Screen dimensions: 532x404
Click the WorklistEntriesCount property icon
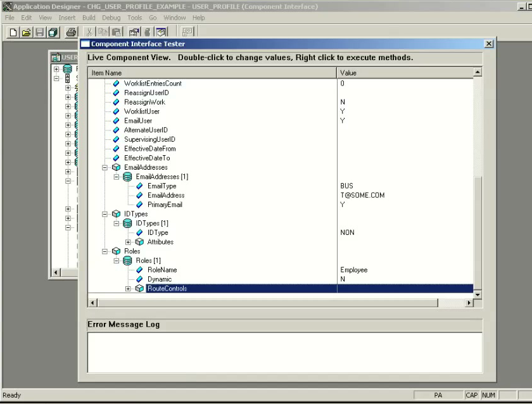click(x=116, y=84)
